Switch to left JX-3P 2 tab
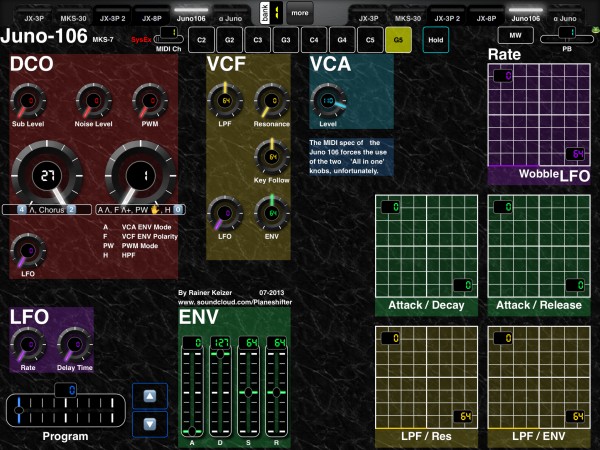The height and width of the screenshot is (450, 600). (x=112, y=16)
